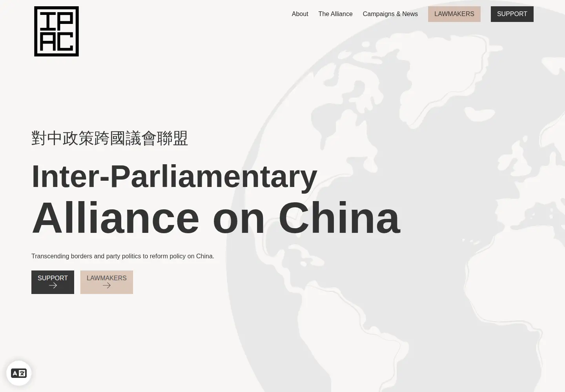Open the About menu item
The width and height of the screenshot is (565, 392).
pos(300,14)
